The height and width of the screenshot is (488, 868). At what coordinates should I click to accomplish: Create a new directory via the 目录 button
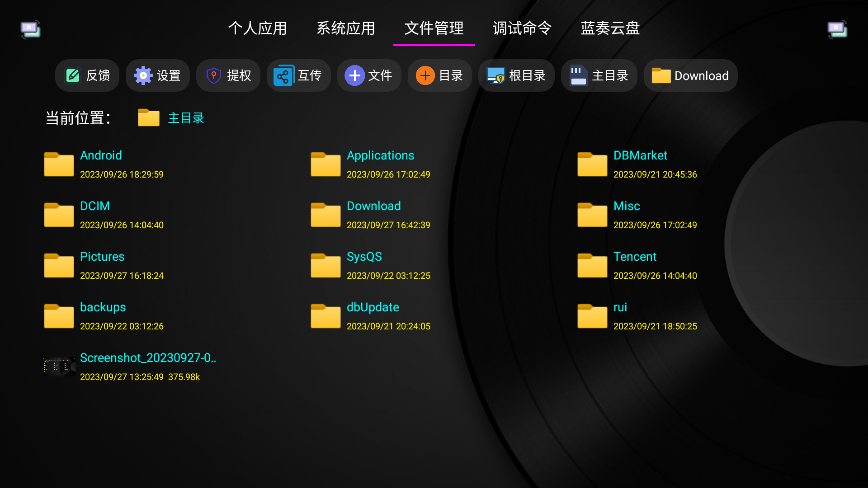coord(440,75)
